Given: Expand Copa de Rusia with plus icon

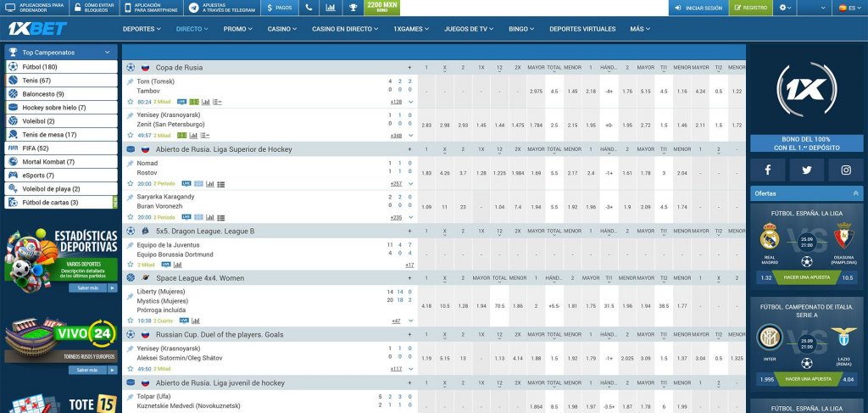Looking at the screenshot, I should [x=409, y=68].
